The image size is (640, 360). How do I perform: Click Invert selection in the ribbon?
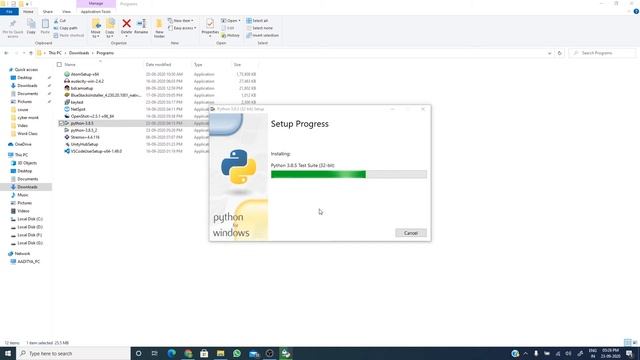[262, 36]
